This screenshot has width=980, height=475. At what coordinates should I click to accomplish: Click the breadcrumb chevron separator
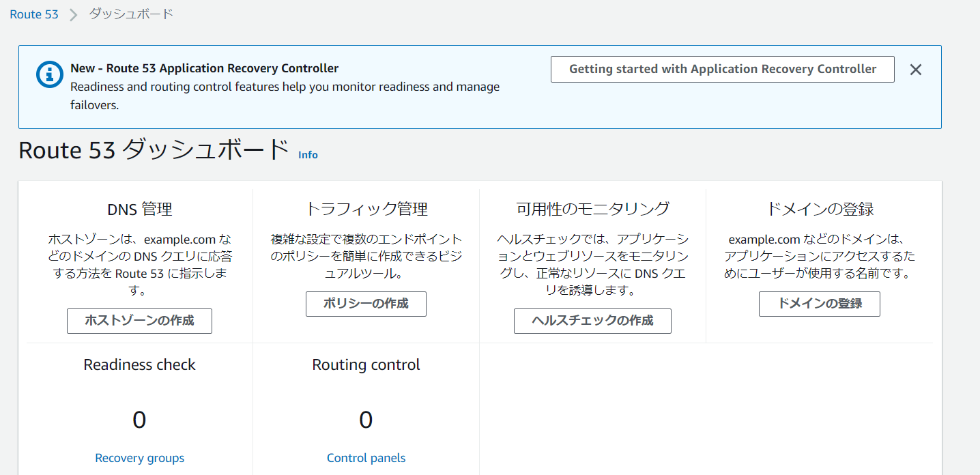(x=74, y=15)
